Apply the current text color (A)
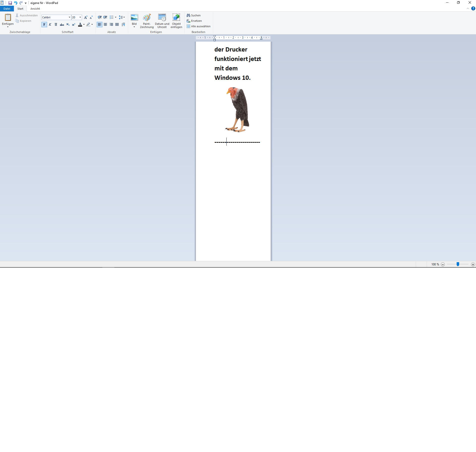Viewport: 476px width, 452px height. point(80,25)
